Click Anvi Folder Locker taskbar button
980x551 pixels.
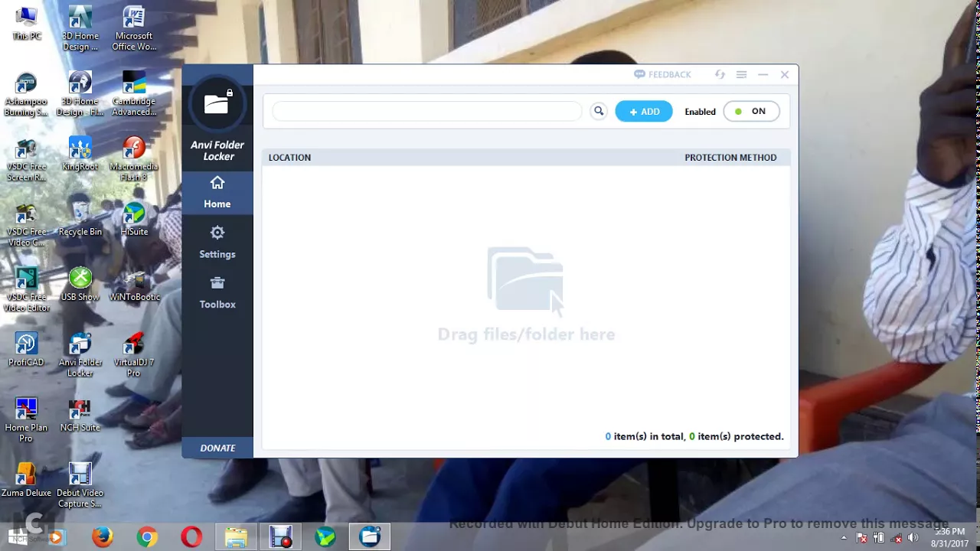pyautogui.click(x=370, y=536)
